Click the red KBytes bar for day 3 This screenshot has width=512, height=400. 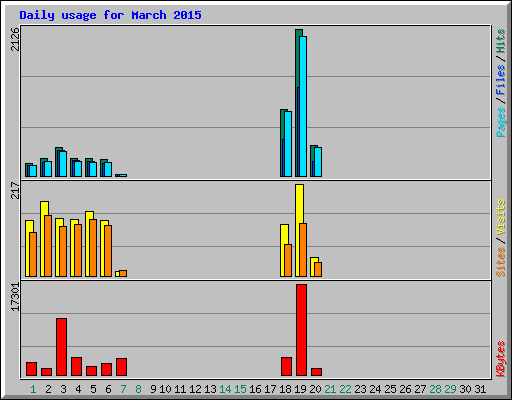[61, 347]
